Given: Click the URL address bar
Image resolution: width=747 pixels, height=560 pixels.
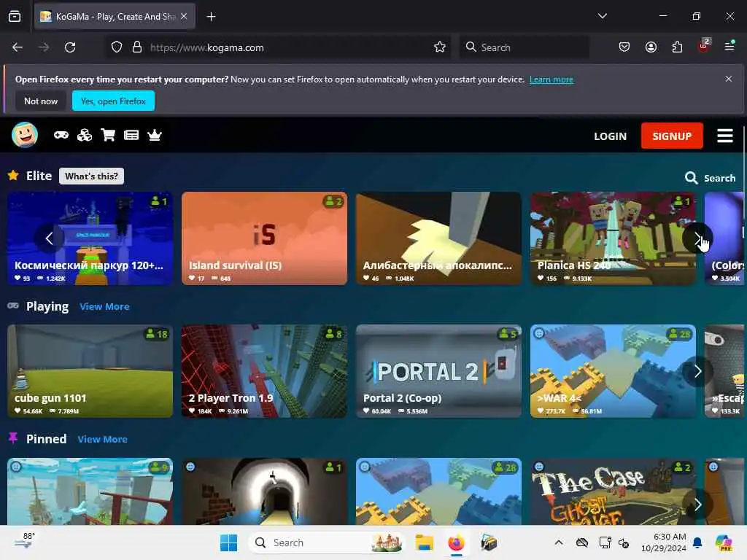Looking at the screenshot, I should pos(276,47).
